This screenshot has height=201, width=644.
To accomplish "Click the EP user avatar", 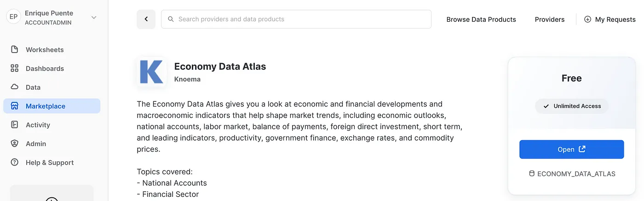I will pos(14,17).
